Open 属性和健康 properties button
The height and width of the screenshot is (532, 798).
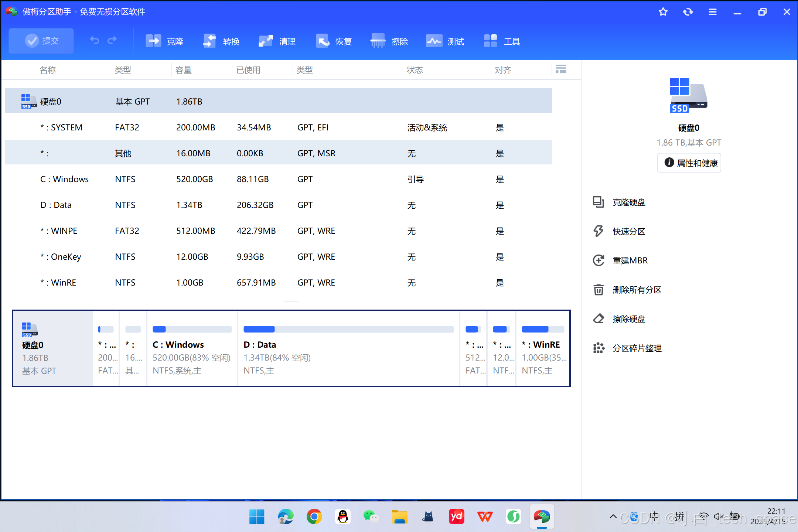pyautogui.click(x=689, y=163)
